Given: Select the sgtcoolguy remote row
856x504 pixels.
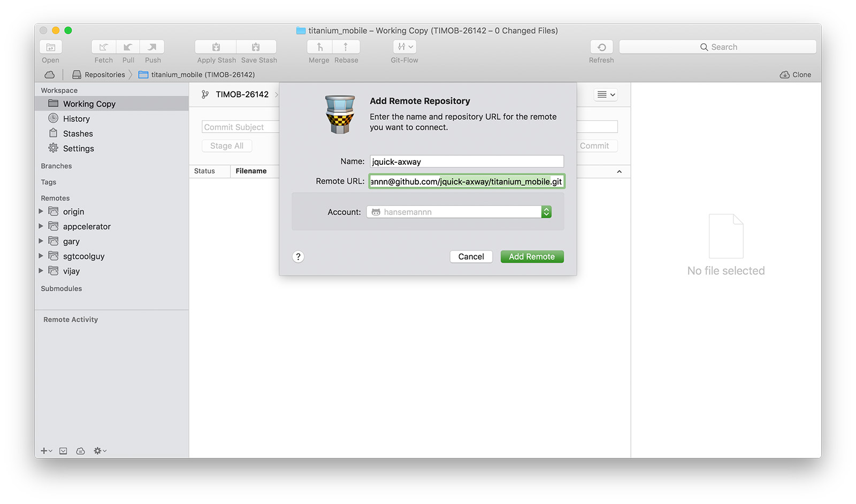Looking at the screenshot, I should pyautogui.click(x=112, y=256).
